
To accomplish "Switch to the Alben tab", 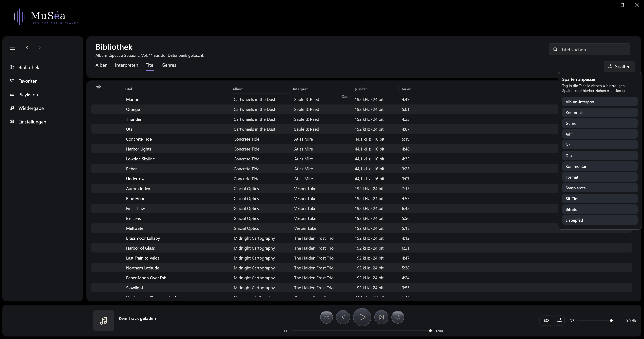I will tap(102, 65).
